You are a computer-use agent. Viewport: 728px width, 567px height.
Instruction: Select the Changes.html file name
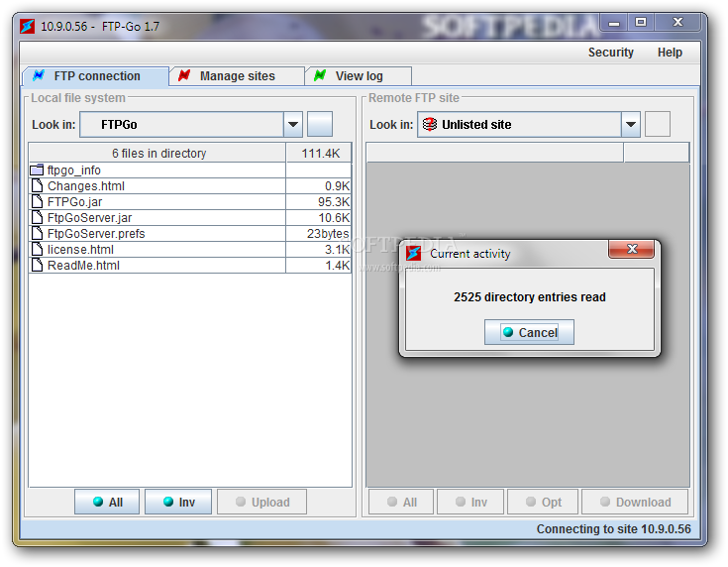(86, 186)
